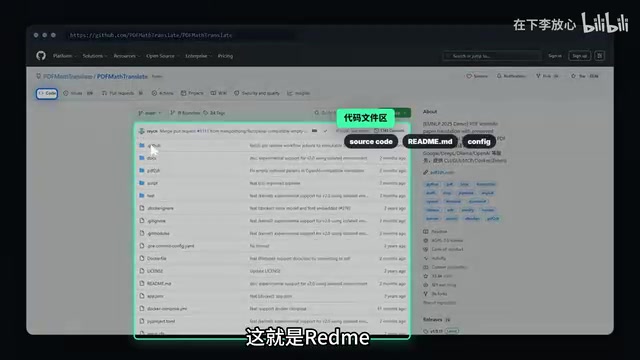Click the Sign in link

coord(555,56)
